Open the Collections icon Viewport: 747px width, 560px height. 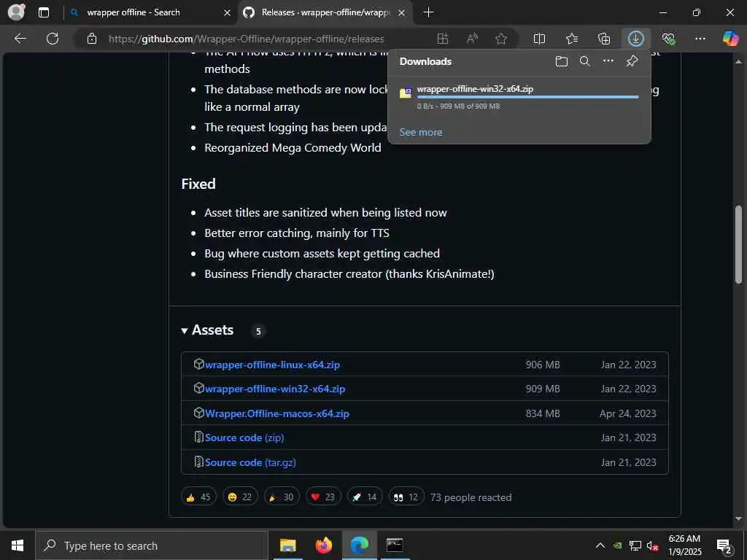[603, 39]
